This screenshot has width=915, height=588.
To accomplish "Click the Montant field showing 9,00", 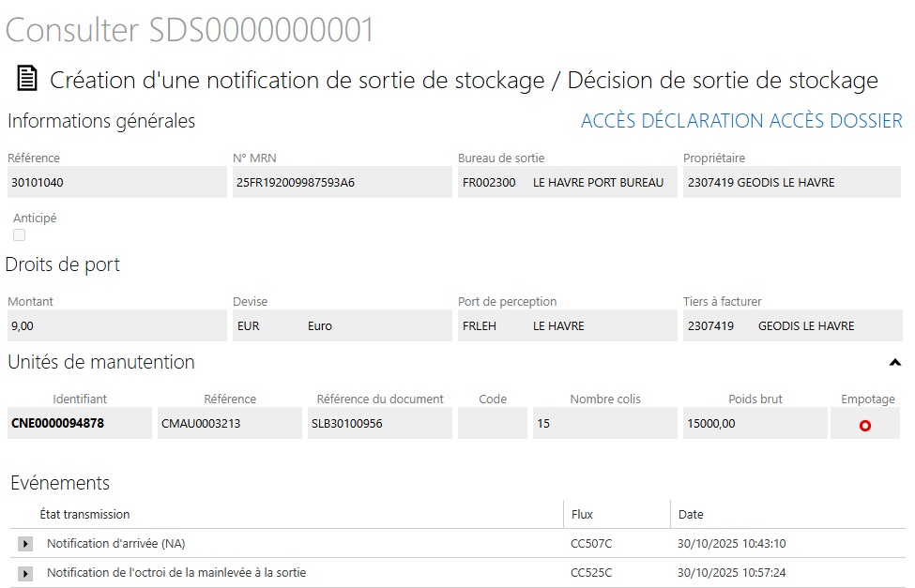I will [115, 326].
